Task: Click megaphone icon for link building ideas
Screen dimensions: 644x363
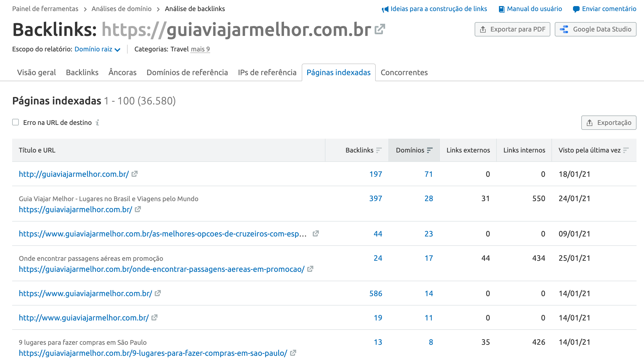Action: click(385, 9)
